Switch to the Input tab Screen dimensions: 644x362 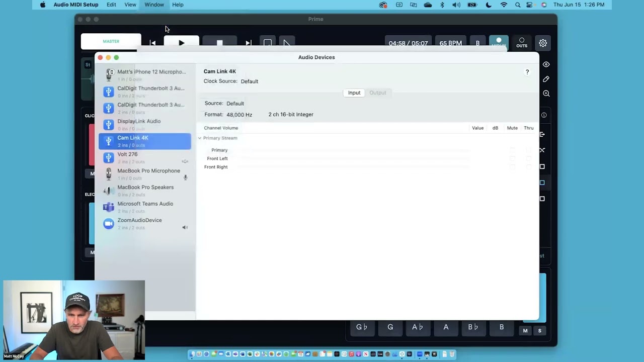tap(354, 93)
